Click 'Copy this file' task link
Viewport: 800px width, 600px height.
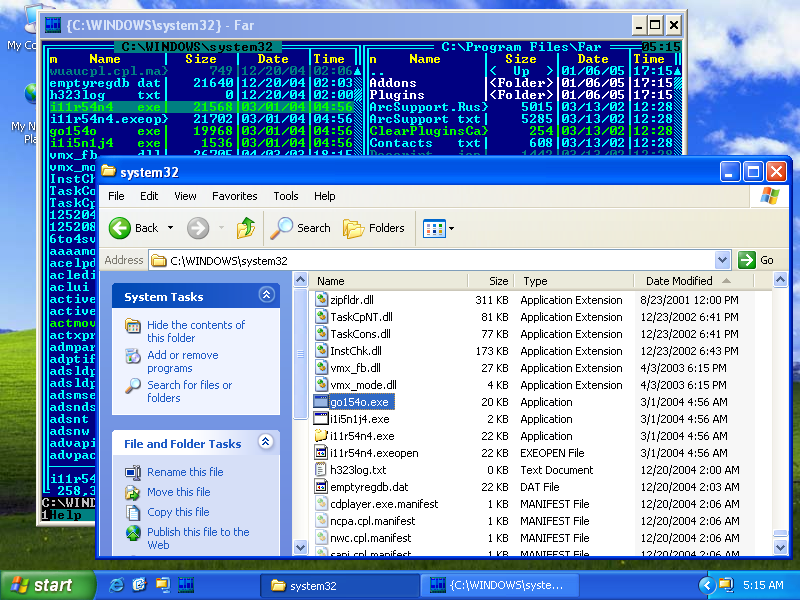178,512
